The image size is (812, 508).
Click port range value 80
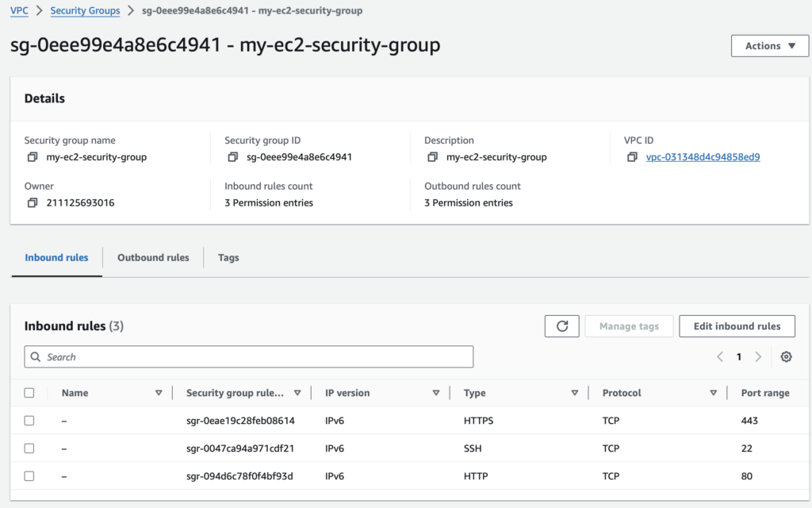click(747, 476)
